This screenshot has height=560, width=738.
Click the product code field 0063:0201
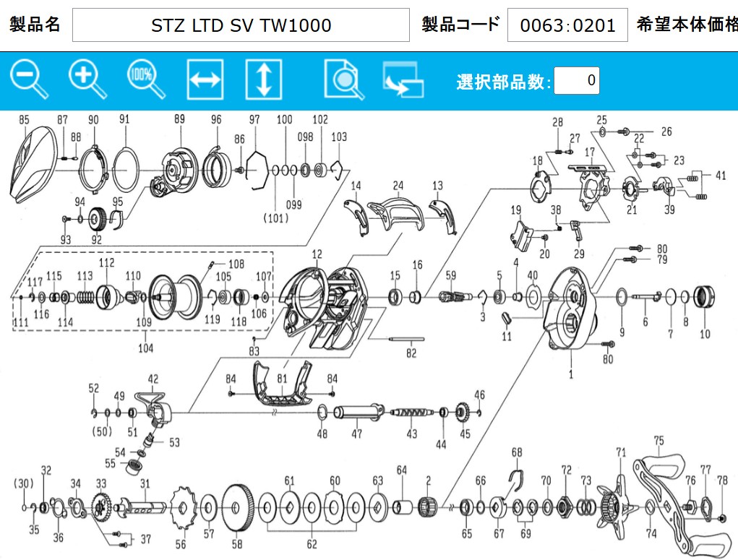(567, 25)
